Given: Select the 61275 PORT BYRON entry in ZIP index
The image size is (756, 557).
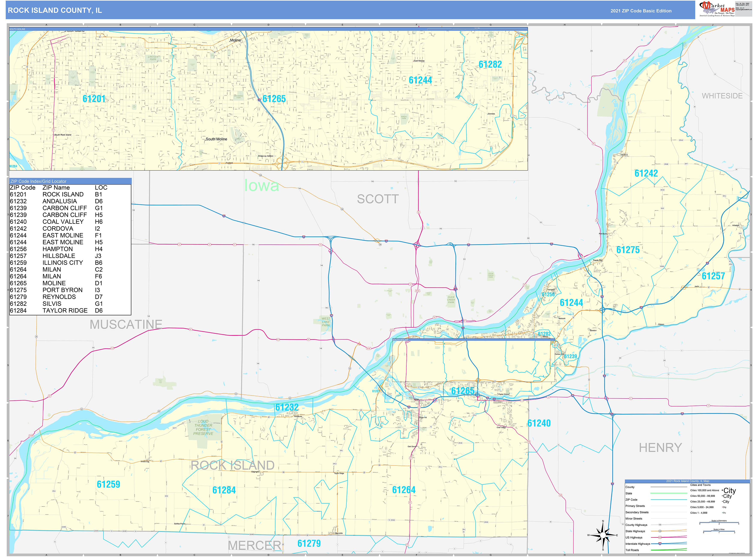Looking at the screenshot, I should click(57, 290).
